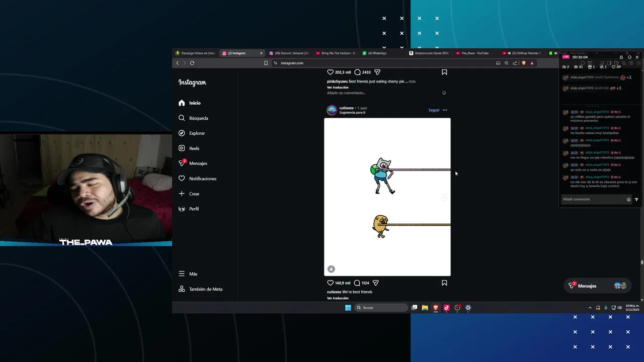Image resolution: width=644 pixels, height=362 pixels.
Task: Open Perfil in the sidebar
Action: [189, 209]
